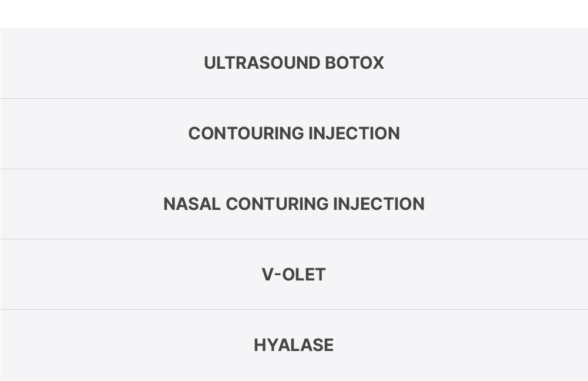Screen dimensions: 588x381
Task: Tap the row containing V-OLET
Action: (294, 275)
